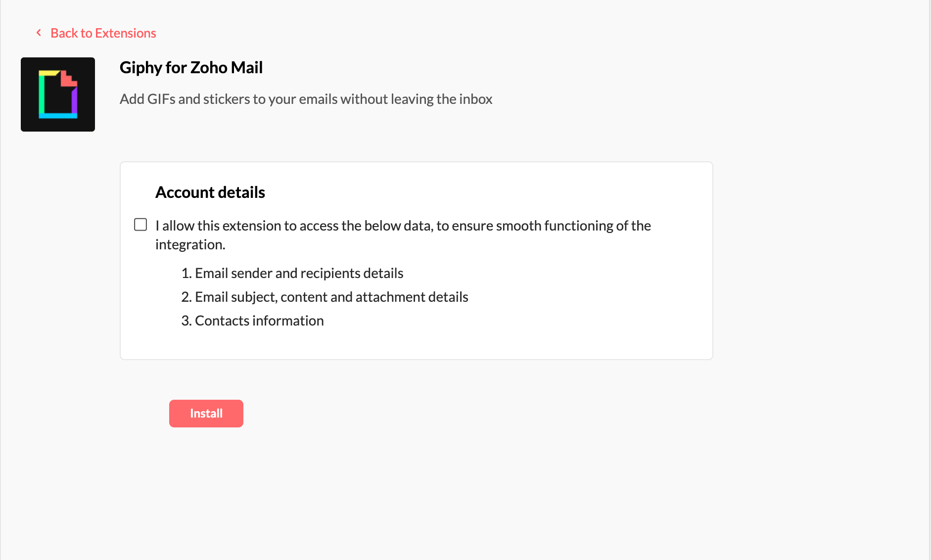Go back via Back to Extensions link
This screenshot has width=931, height=560.
(103, 33)
